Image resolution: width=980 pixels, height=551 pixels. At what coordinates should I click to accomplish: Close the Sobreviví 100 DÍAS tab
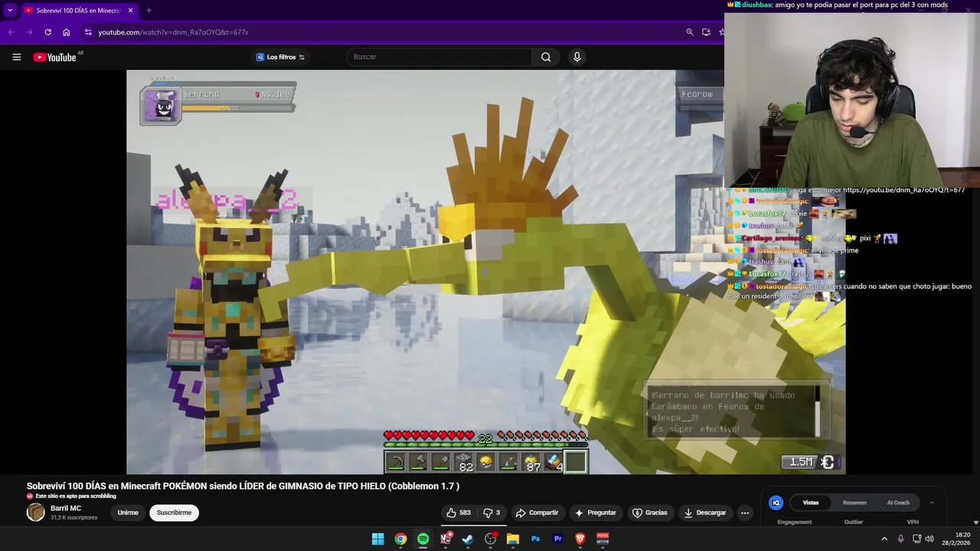130,11
